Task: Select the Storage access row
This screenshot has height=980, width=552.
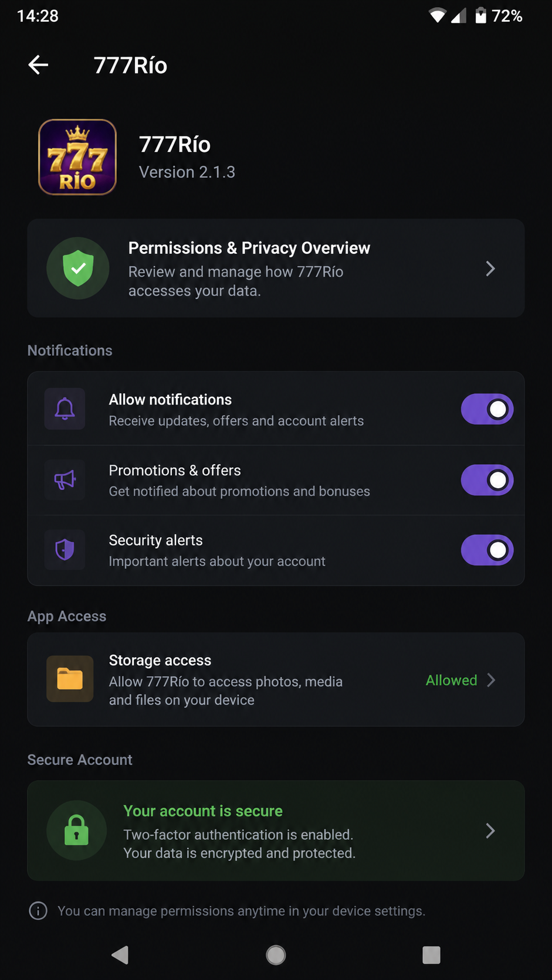Action: click(276, 679)
